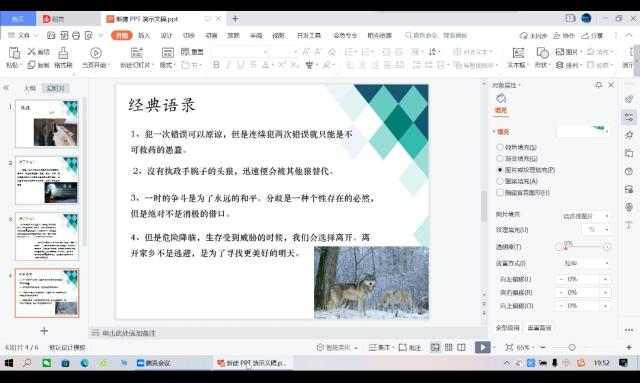Open the Shapes icon in ribbon
Image resolution: width=640 pixels, height=383 pixels.
[x=542, y=53]
